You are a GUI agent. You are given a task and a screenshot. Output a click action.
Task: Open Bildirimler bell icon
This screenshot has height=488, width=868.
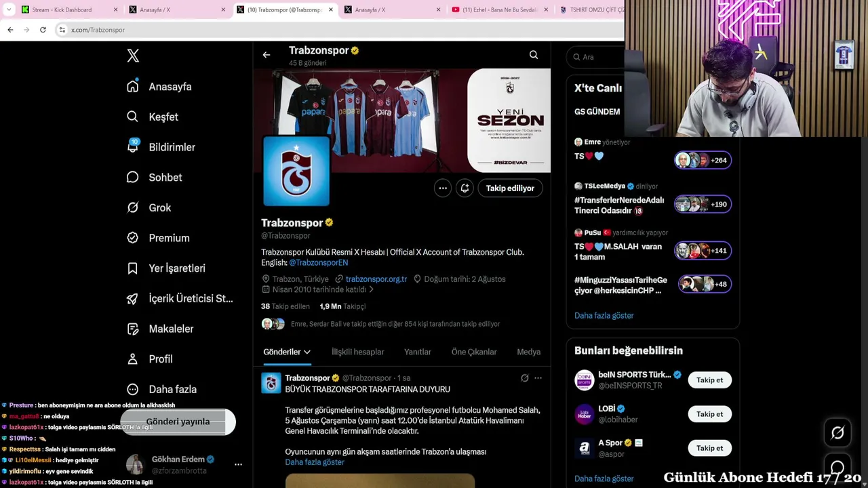click(x=133, y=146)
